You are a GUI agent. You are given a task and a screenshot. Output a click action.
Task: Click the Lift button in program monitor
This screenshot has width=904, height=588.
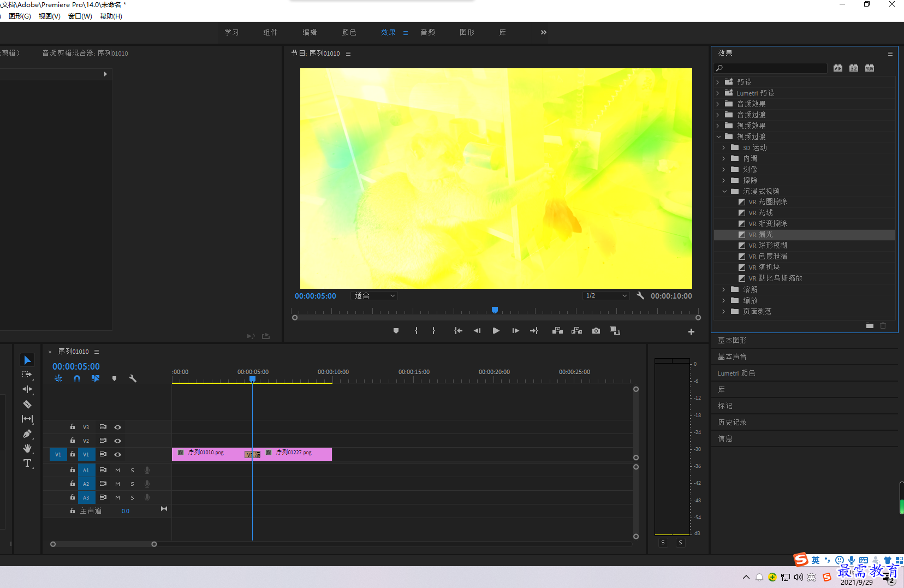point(557,331)
